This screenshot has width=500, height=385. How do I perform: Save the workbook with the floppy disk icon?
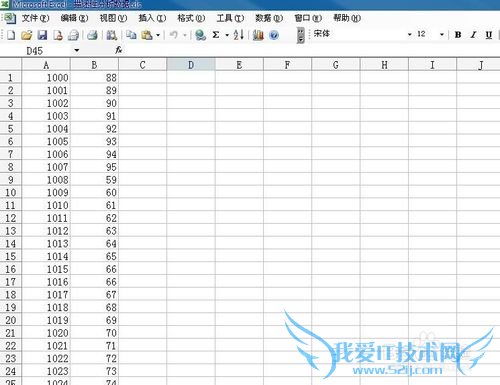(42, 35)
